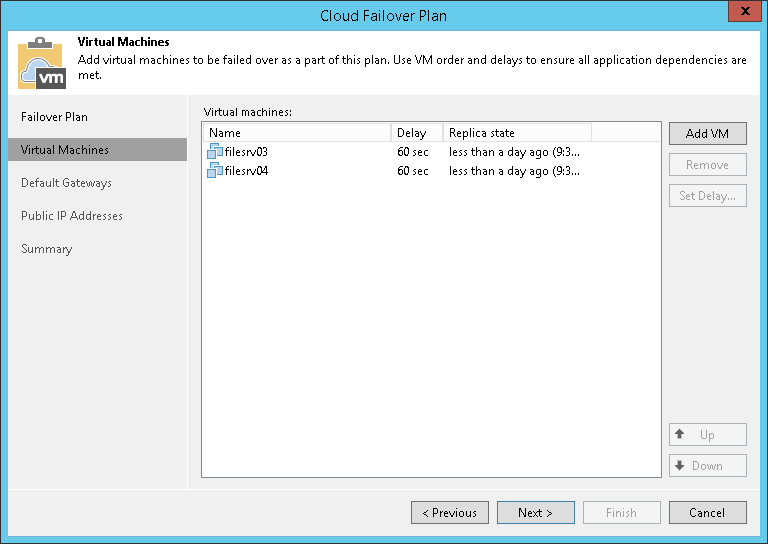Image resolution: width=768 pixels, height=544 pixels.
Task: Click the Up arrow icon
Action: (x=679, y=434)
